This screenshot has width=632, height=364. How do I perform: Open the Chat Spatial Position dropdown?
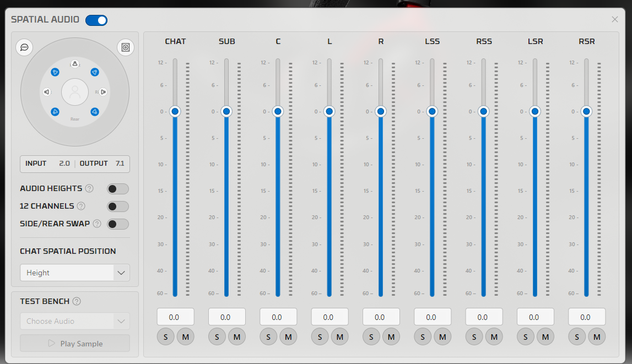(75, 273)
